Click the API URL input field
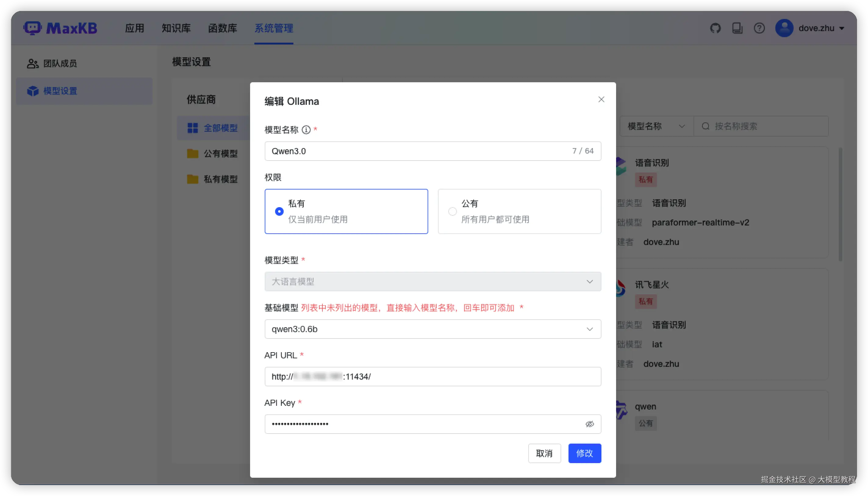This screenshot has height=496, width=868. pos(477,377)
